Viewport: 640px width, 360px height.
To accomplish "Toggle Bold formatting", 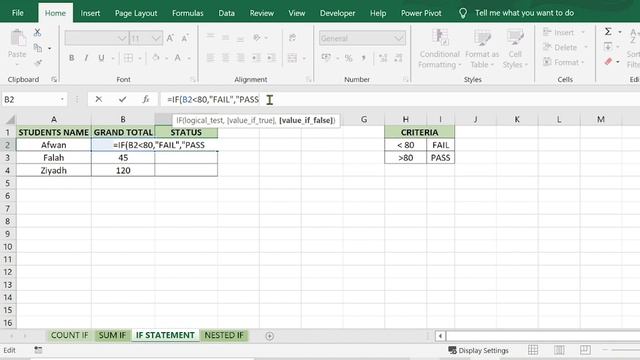I will (72, 58).
